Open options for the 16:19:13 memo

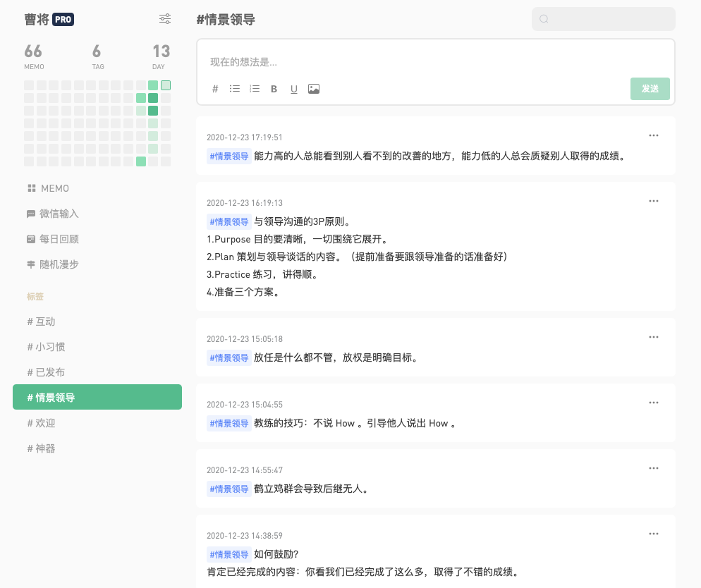click(654, 201)
